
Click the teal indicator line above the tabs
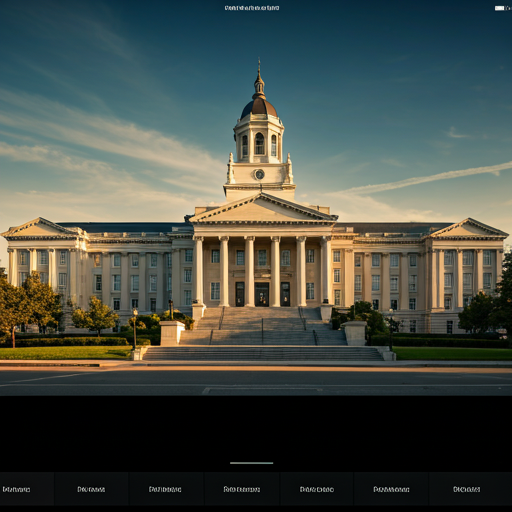(252, 463)
